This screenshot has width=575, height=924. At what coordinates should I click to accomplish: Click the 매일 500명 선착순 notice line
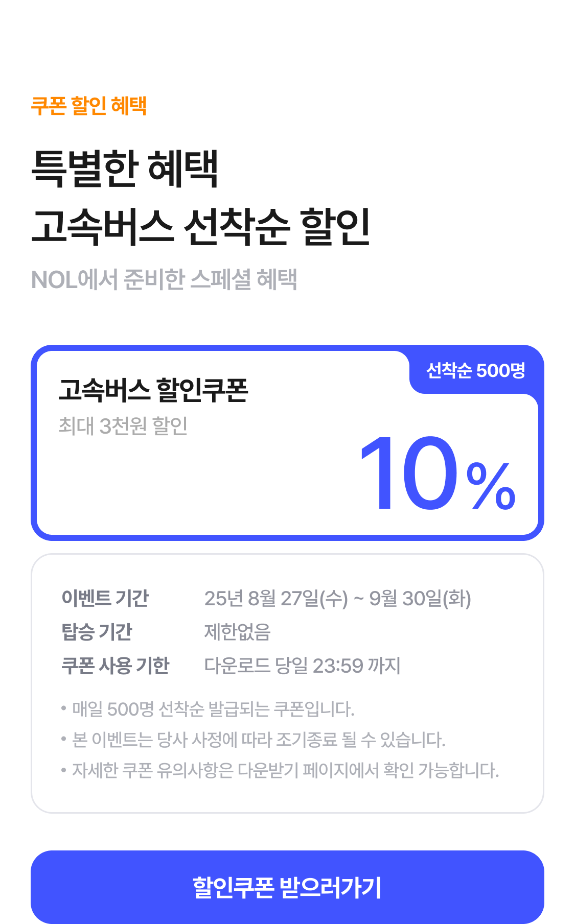[x=208, y=709]
